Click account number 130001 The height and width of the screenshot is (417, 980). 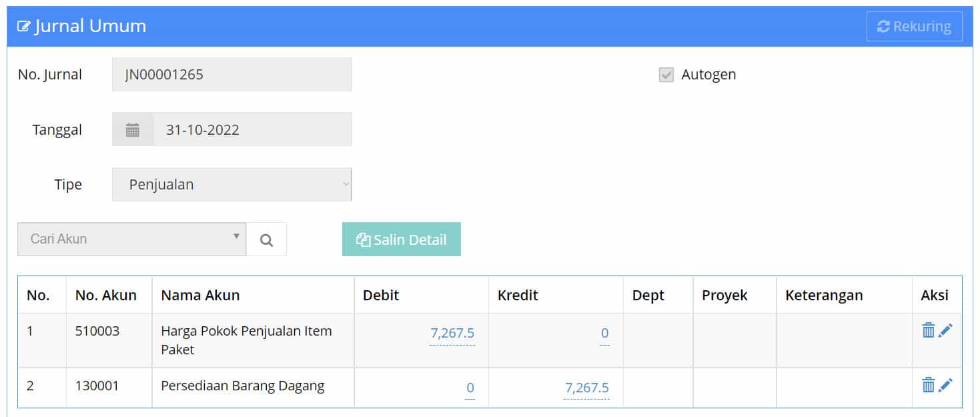[97, 386]
